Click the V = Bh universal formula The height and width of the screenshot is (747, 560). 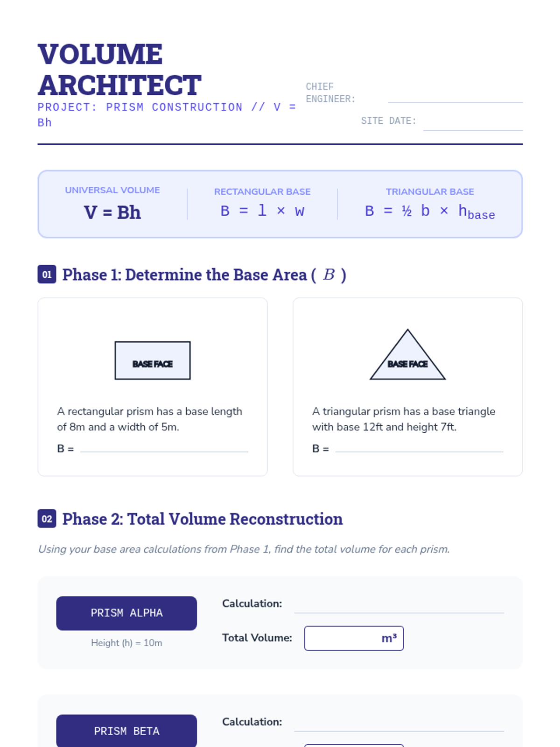point(112,212)
